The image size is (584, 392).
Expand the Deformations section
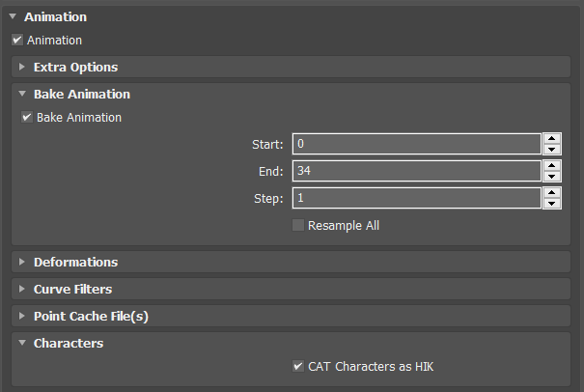coord(22,262)
